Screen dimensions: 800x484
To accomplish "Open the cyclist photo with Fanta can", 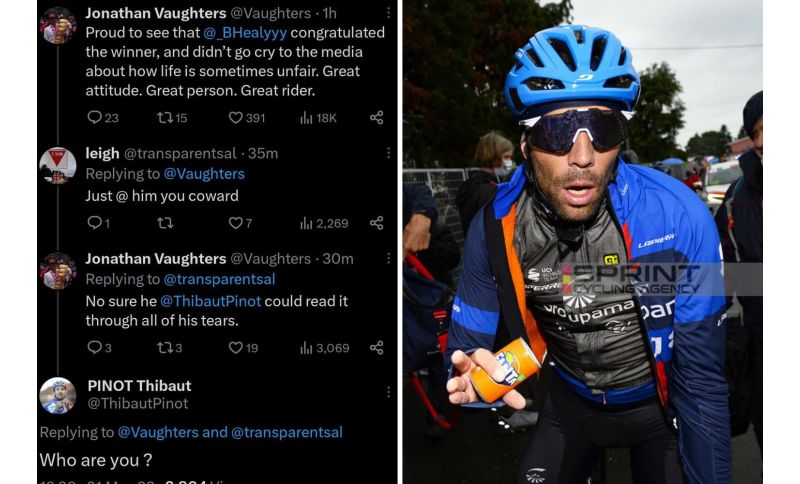I will [x=583, y=242].
